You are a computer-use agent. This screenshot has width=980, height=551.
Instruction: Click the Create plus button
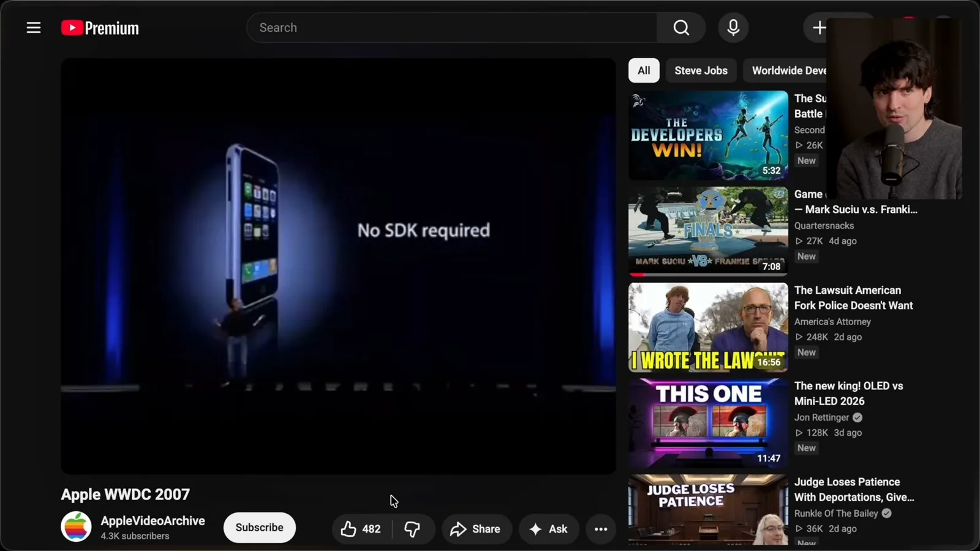point(819,28)
